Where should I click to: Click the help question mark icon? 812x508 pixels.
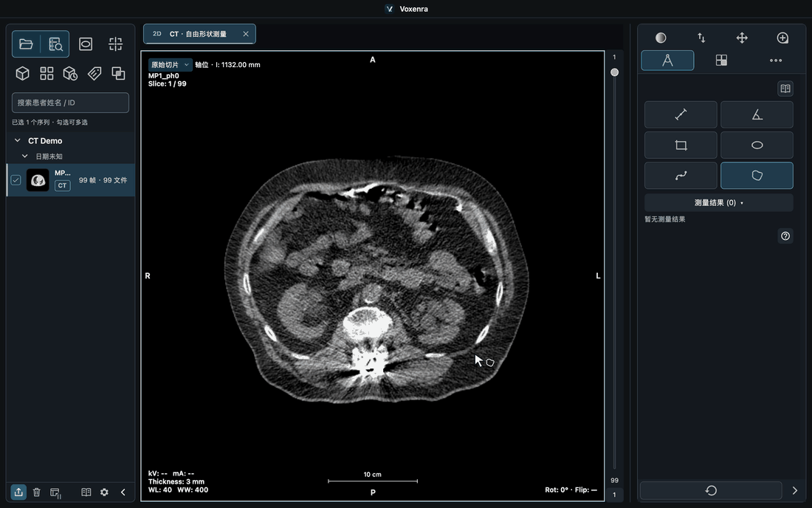click(785, 236)
